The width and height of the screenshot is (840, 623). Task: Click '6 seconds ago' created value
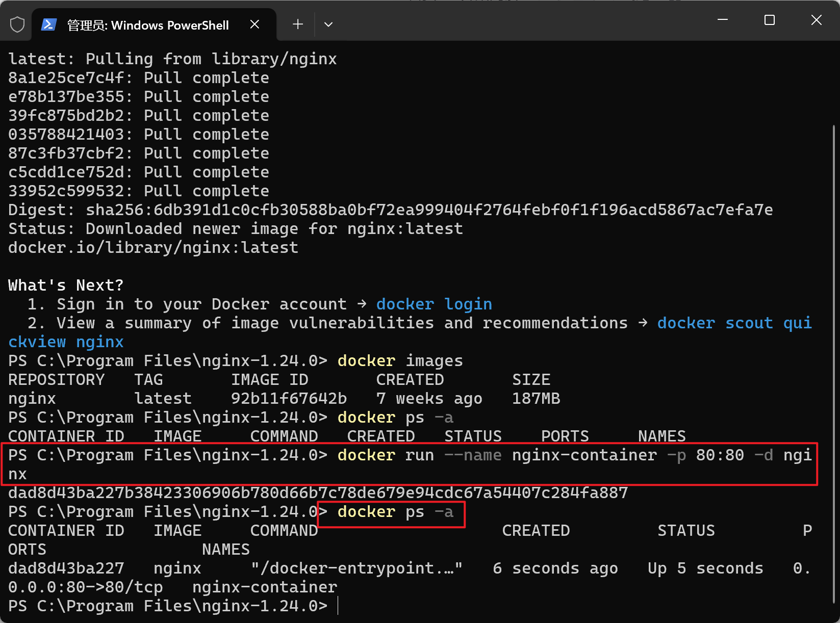(555, 568)
